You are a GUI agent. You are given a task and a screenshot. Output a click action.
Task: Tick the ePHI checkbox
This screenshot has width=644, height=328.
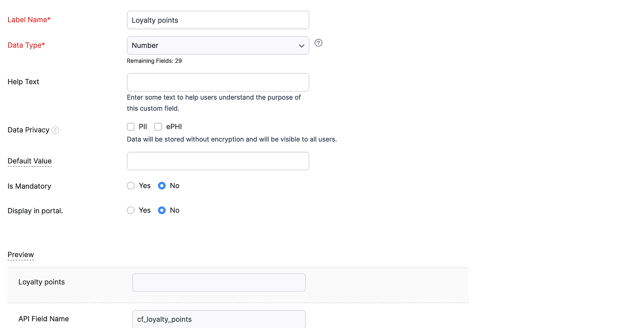(x=158, y=127)
